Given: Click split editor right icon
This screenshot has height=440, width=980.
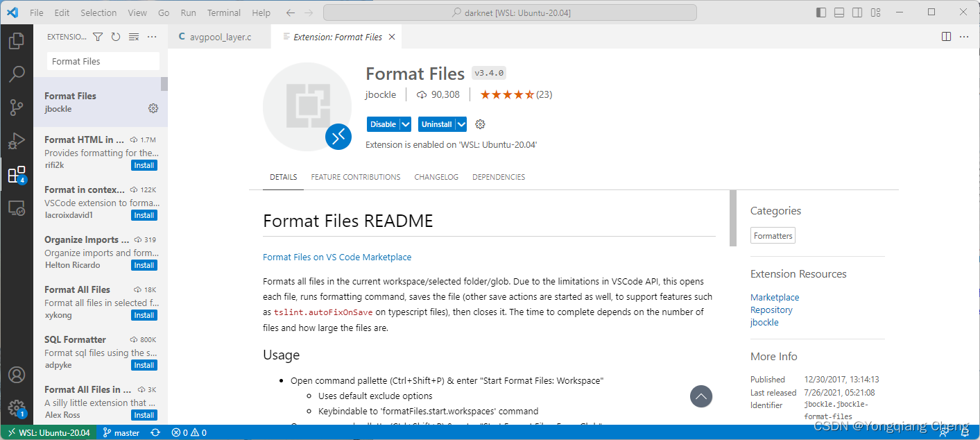Looking at the screenshot, I should click(x=946, y=37).
